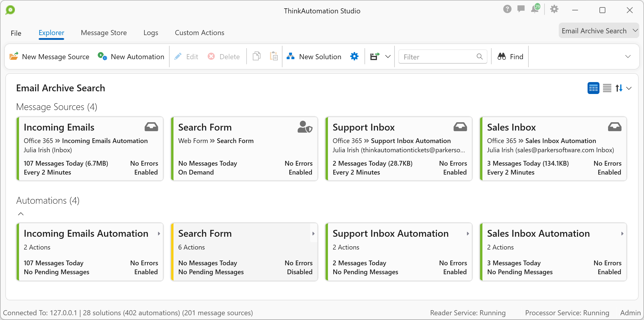The width and height of the screenshot is (644, 320).
Task: Select the Sales Inbox Automation card
Action: coord(553,252)
